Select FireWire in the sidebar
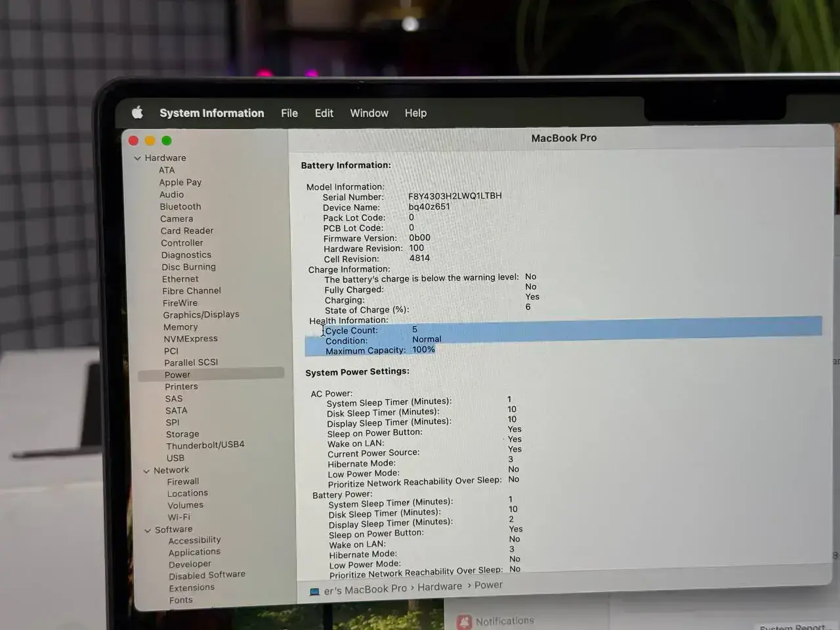This screenshot has width=840, height=630. click(180, 303)
